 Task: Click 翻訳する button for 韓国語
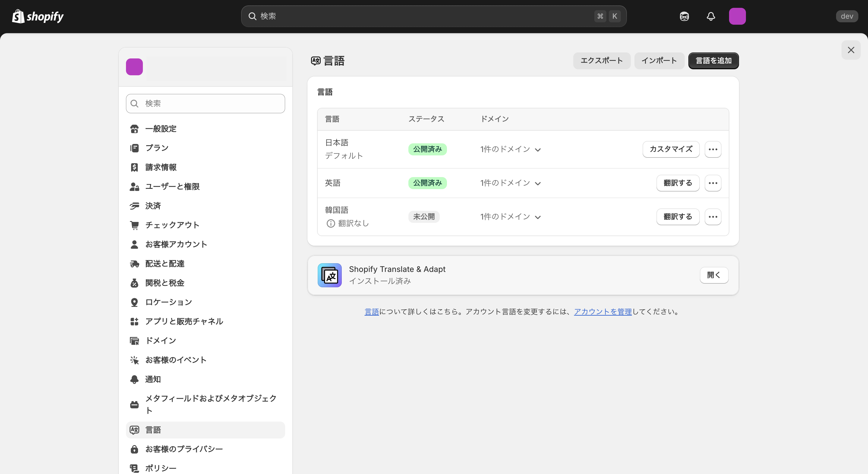point(677,217)
